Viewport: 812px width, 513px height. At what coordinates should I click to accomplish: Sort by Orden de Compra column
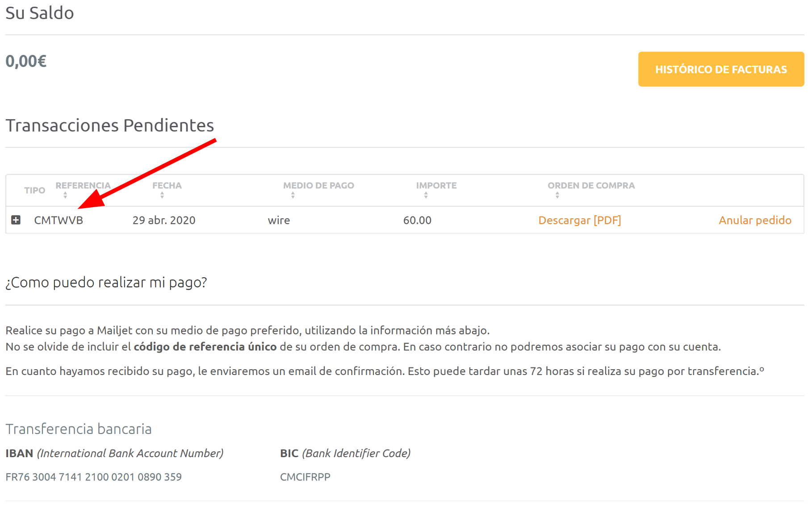click(557, 195)
